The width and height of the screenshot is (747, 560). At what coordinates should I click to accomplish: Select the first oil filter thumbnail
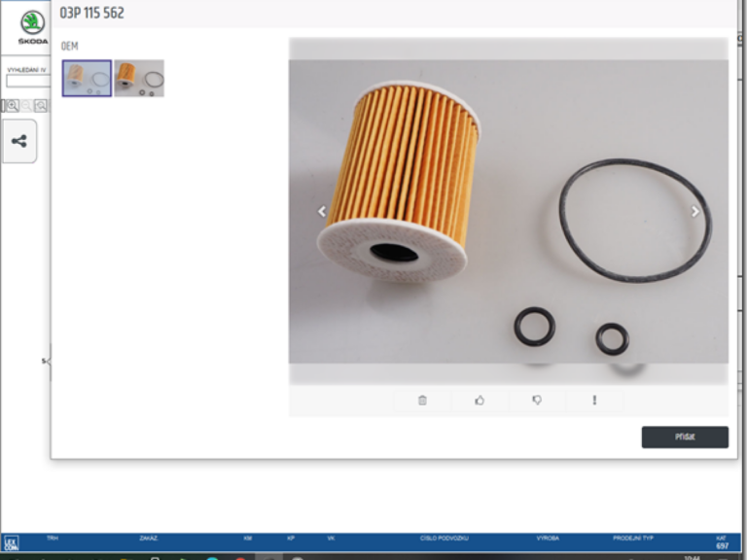point(87,79)
